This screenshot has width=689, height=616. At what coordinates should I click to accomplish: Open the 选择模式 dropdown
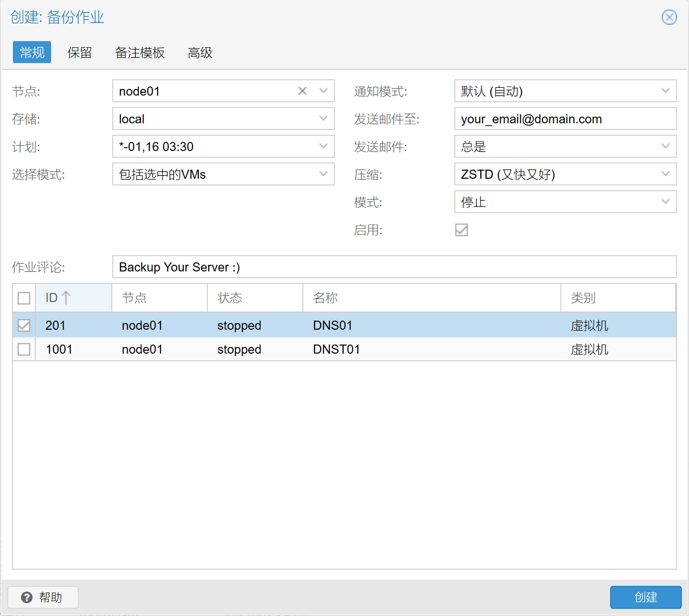pyautogui.click(x=323, y=174)
